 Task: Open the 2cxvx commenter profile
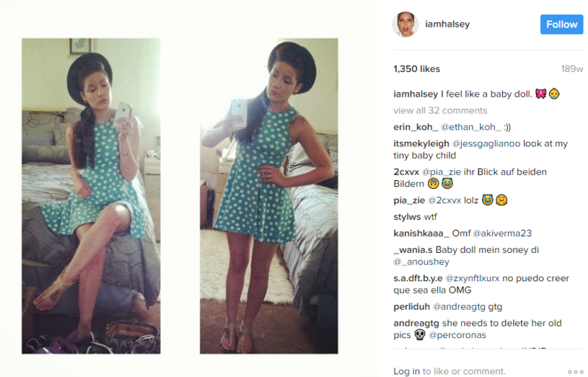[x=406, y=172]
